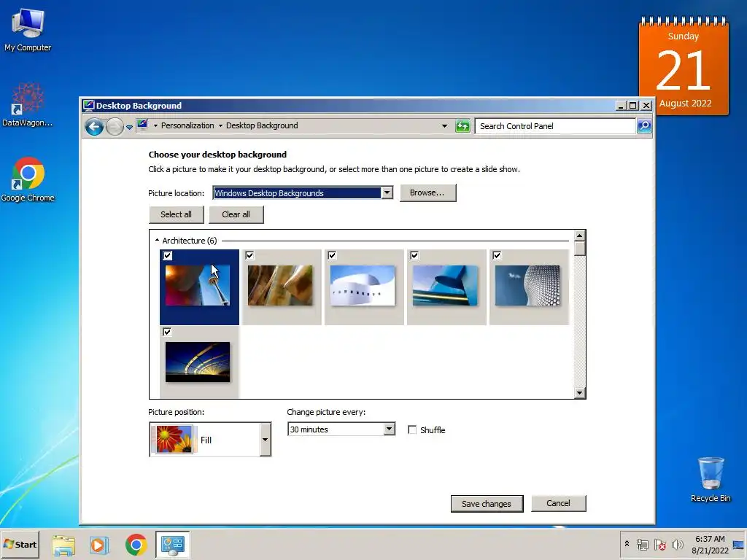Click the network tray icon
The image size is (747, 560).
(643, 544)
